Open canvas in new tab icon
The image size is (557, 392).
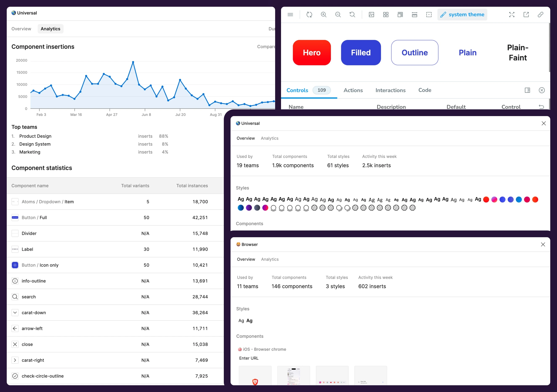pos(526,15)
